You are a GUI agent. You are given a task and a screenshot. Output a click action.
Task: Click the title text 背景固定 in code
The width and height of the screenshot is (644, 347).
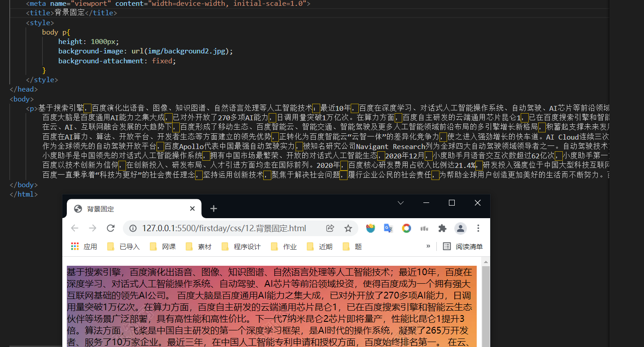click(70, 13)
